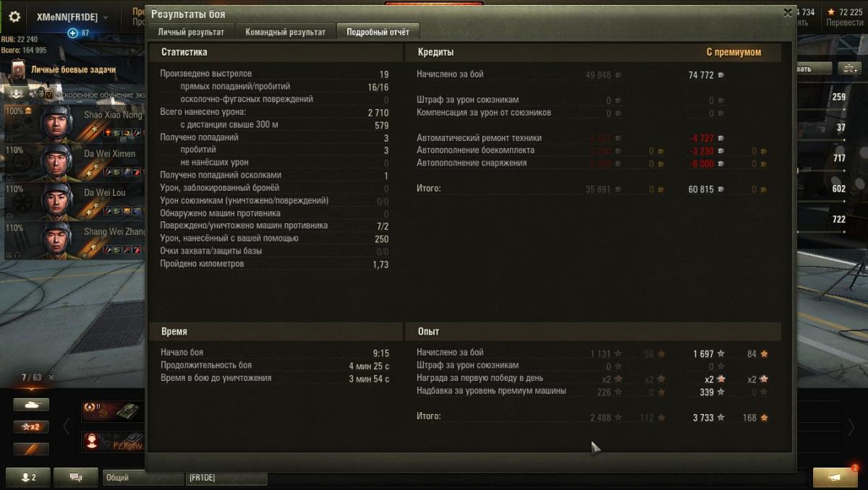Open the [FR1DE] clan chat channel
The height and width of the screenshot is (490, 868).
[x=226, y=478]
